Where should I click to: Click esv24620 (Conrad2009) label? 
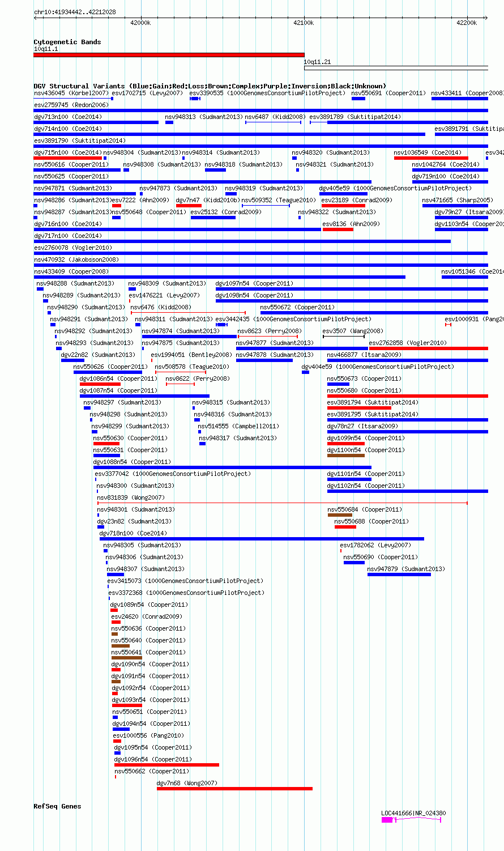[x=147, y=616]
